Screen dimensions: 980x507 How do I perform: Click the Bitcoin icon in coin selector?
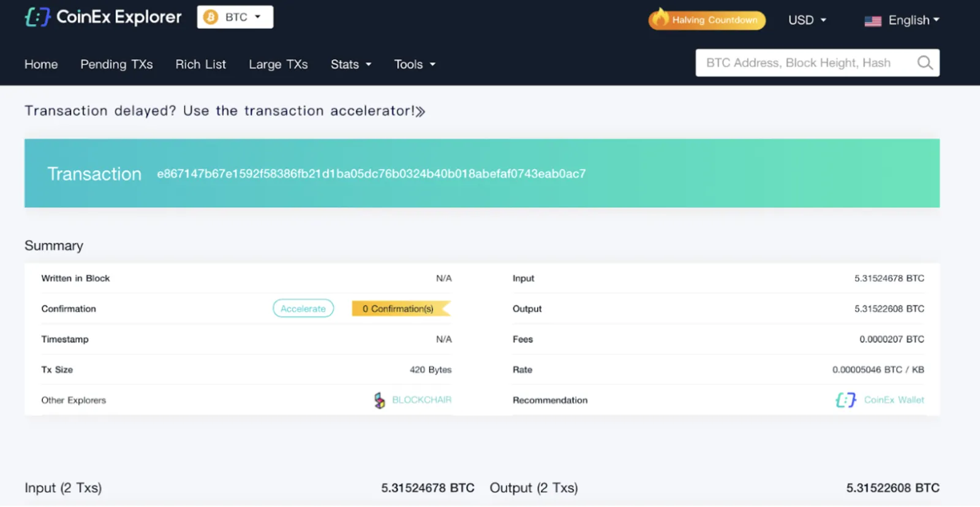click(211, 17)
